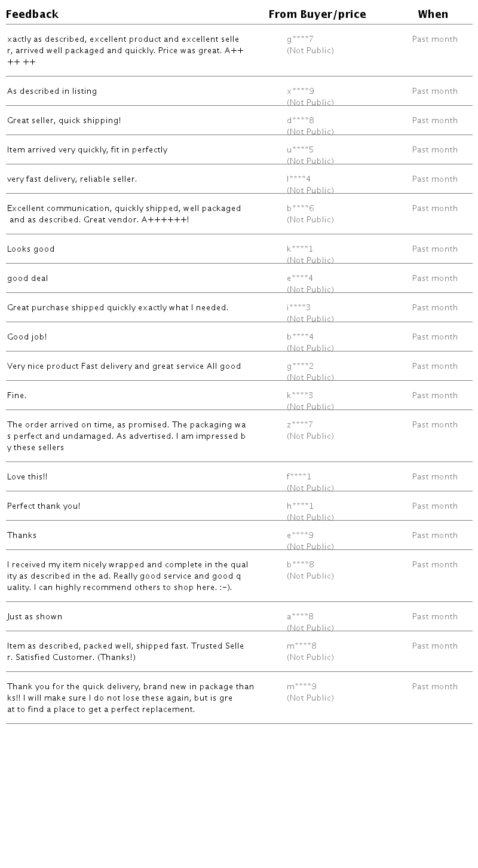Click buyer m****9 username

pyautogui.click(x=301, y=687)
